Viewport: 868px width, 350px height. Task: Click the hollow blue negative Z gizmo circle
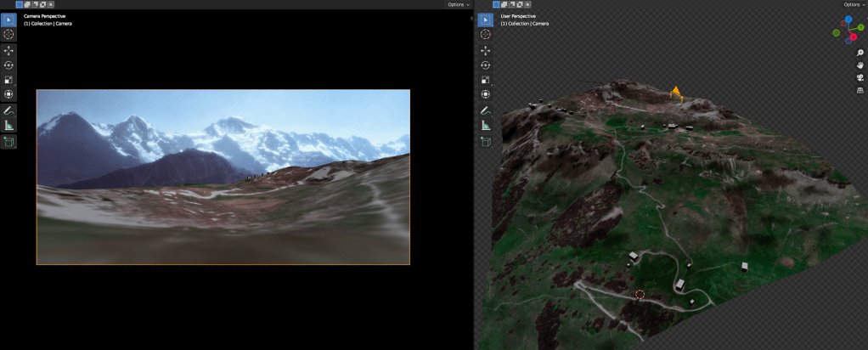pyautogui.click(x=848, y=41)
